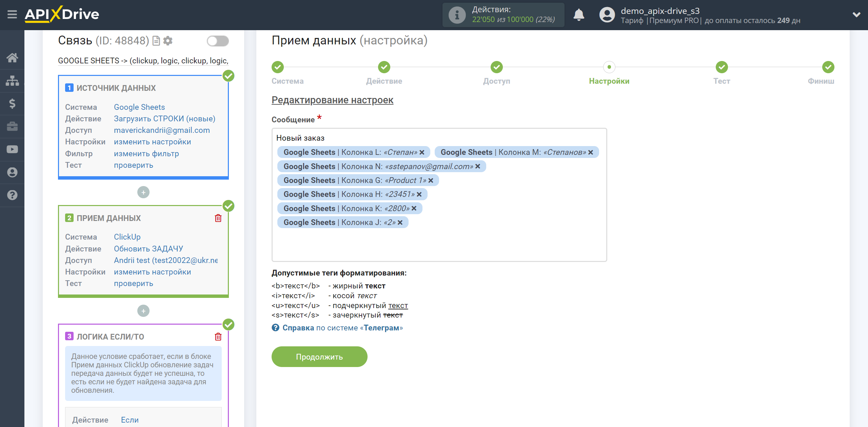
Task: Go to the Доступ step
Action: pyautogui.click(x=497, y=67)
